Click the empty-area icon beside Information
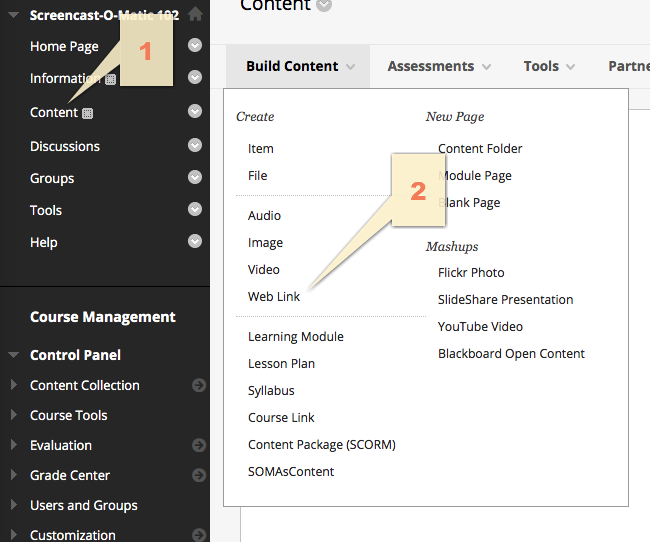 pyautogui.click(x=110, y=79)
